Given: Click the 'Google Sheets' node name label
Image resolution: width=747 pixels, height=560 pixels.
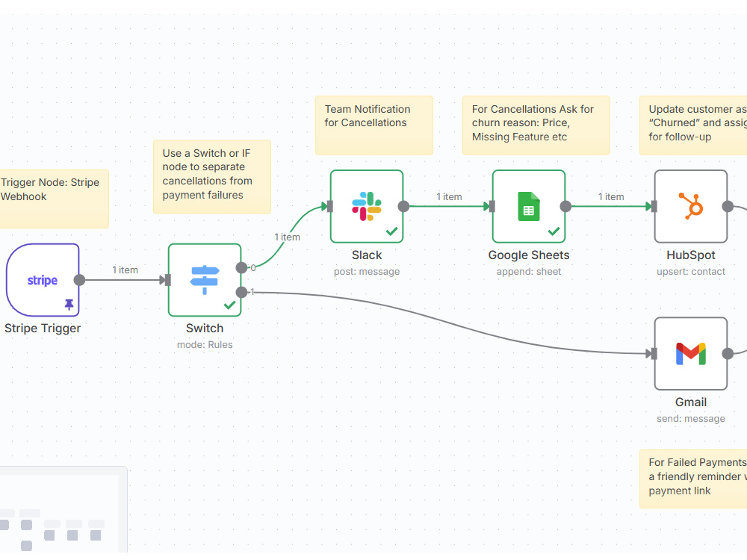Looking at the screenshot, I should pos(529,255).
